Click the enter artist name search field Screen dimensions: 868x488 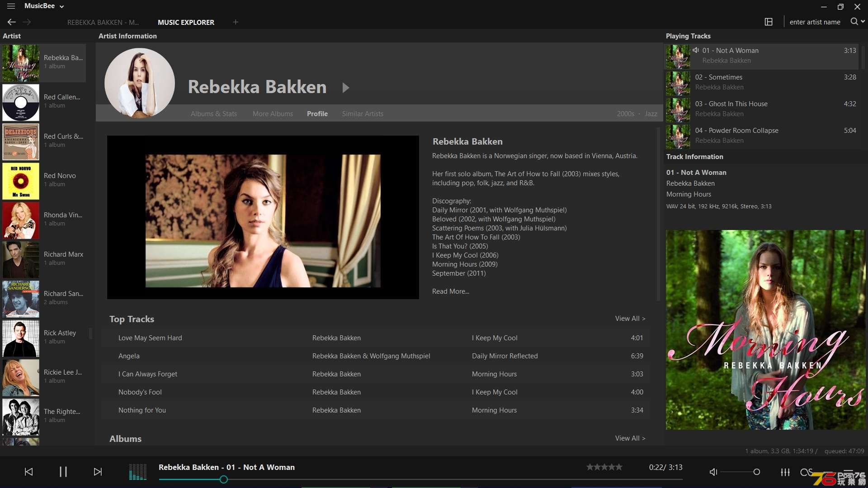[815, 22]
